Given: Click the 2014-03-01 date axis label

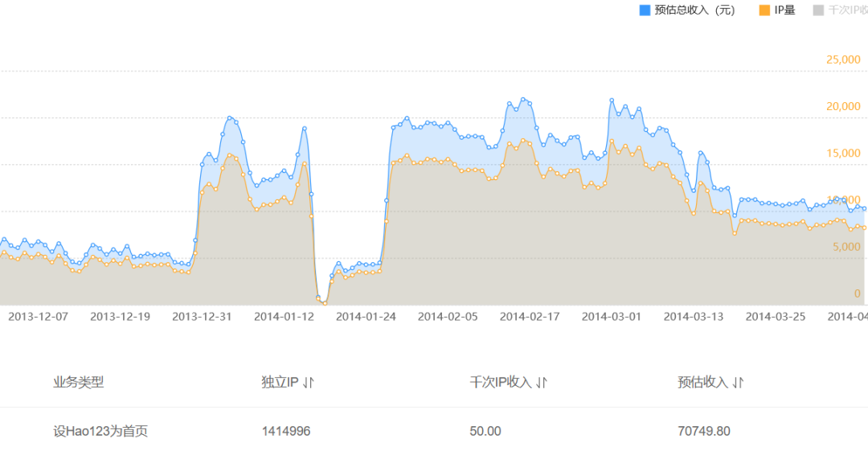Looking at the screenshot, I should pyautogui.click(x=612, y=317).
